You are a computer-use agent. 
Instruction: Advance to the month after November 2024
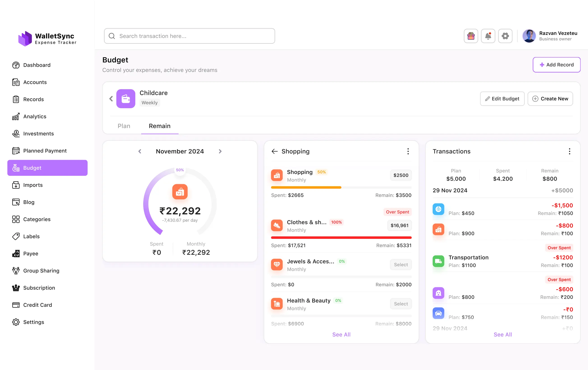pyautogui.click(x=220, y=151)
